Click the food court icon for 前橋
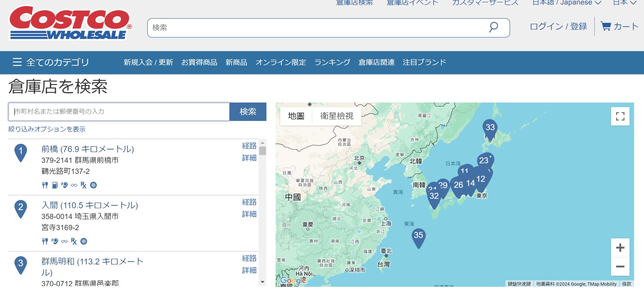Image resolution: width=644 pixels, height=302 pixels. (45, 185)
